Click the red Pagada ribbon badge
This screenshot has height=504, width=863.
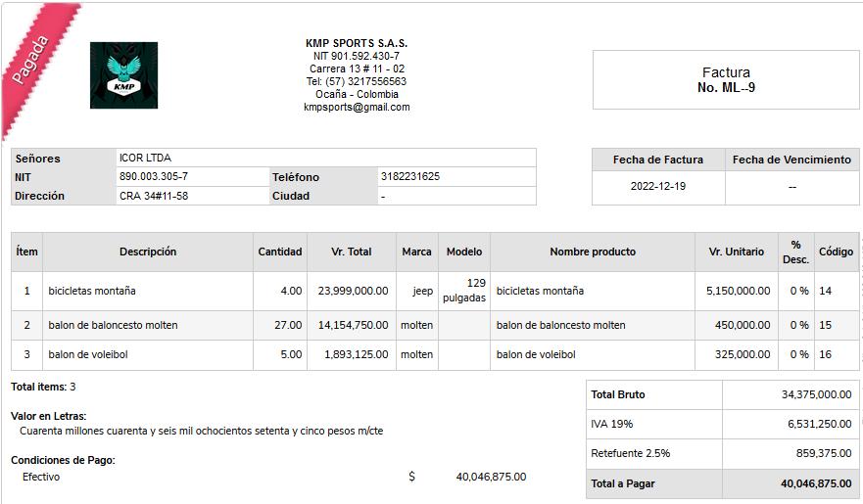34,62
